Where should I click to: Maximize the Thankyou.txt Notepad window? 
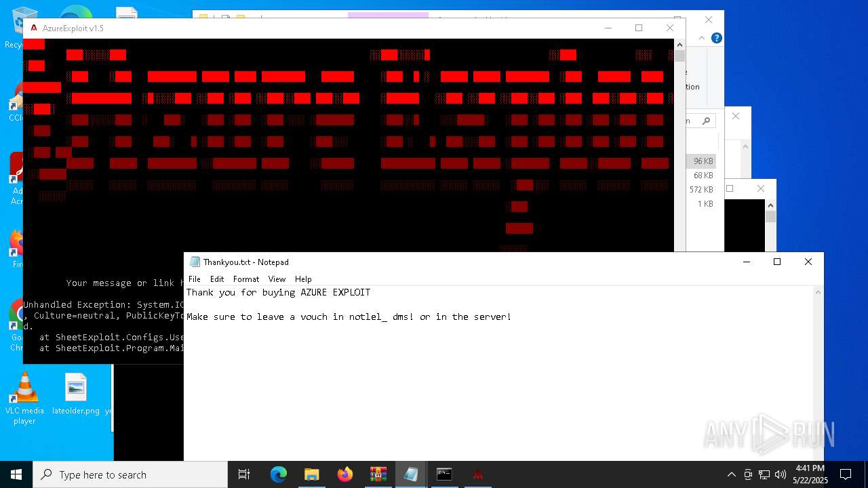coord(777,262)
